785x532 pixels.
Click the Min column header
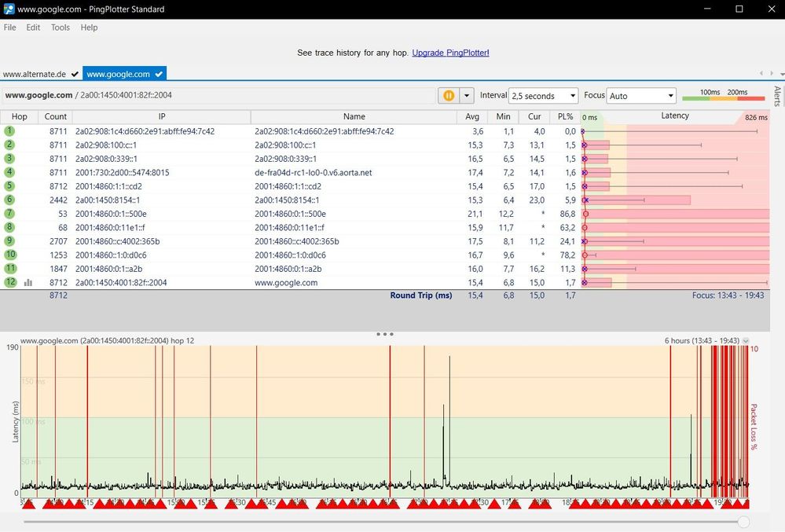[x=503, y=116]
